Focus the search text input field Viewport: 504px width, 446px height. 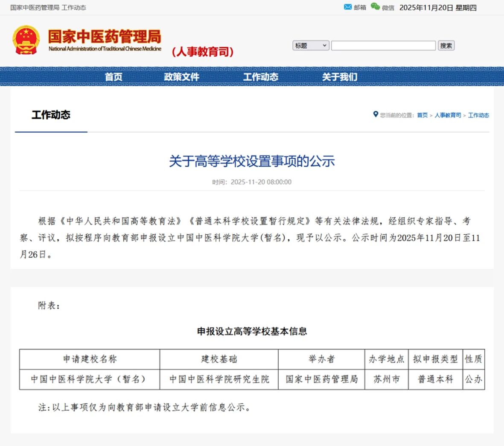tap(383, 46)
